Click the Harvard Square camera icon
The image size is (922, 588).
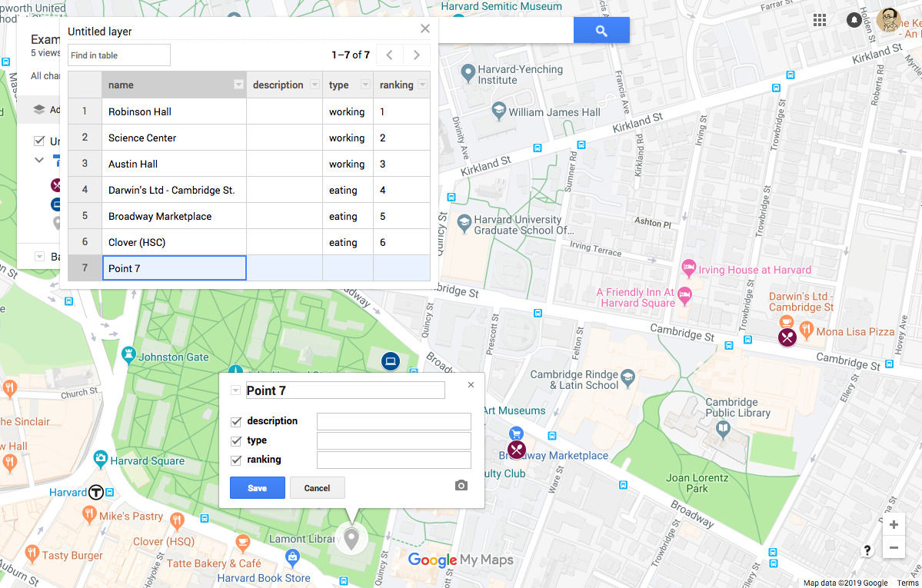click(101, 458)
